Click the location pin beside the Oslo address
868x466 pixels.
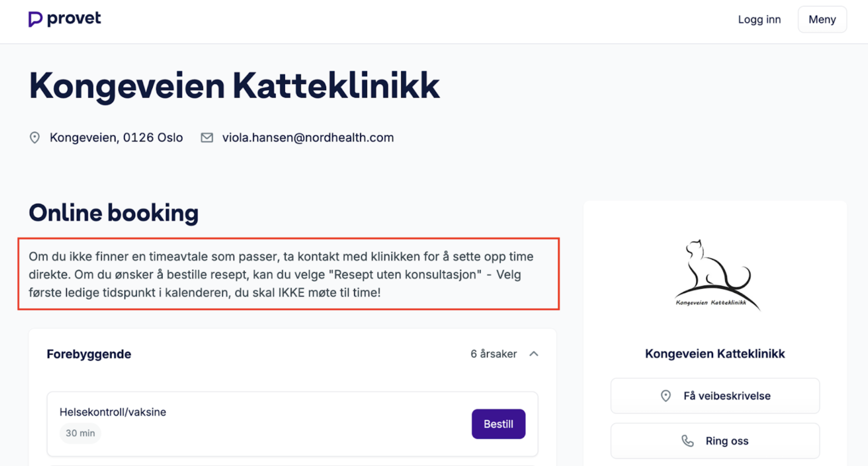(x=35, y=138)
